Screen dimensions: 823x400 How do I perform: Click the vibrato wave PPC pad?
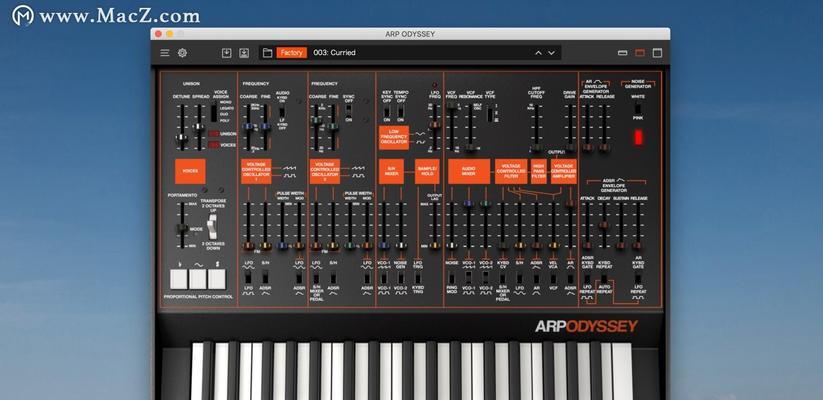click(198, 279)
